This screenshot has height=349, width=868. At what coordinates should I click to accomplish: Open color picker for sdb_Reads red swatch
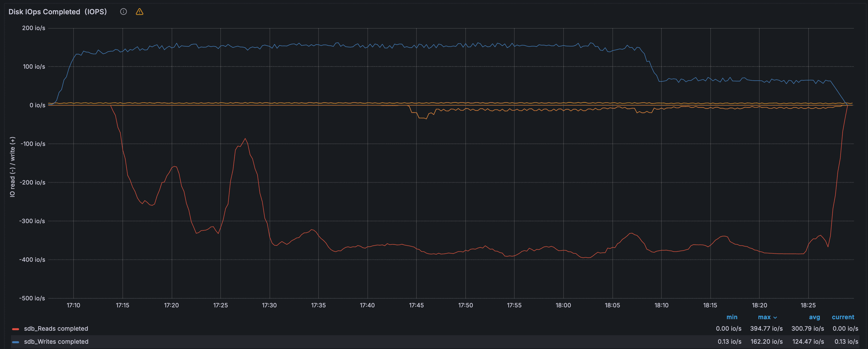point(16,329)
